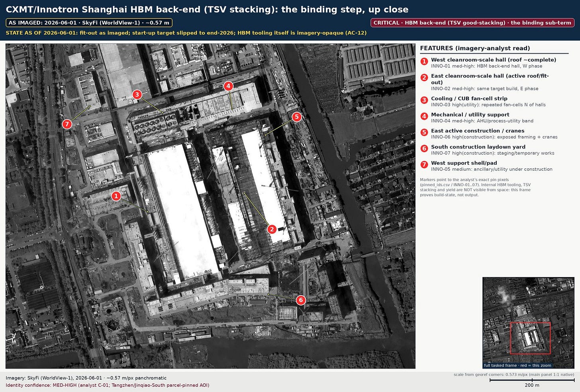Screen dimensions: 580x392
Task: Click the 'scale from georef corners: 0.573 m/px' note
Action: pos(514,374)
